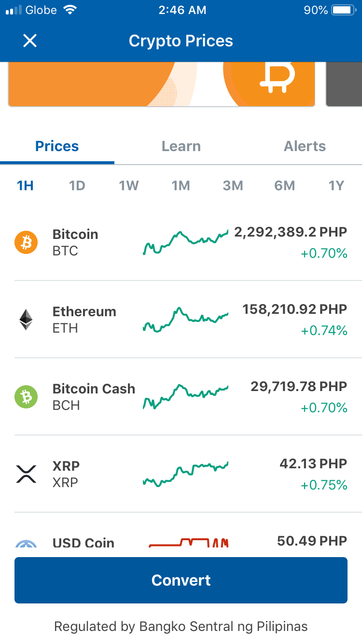The image size is (362, 644).
Task: Open the Ethereum 158,210.92 PHP price
Action: [294, 309]
